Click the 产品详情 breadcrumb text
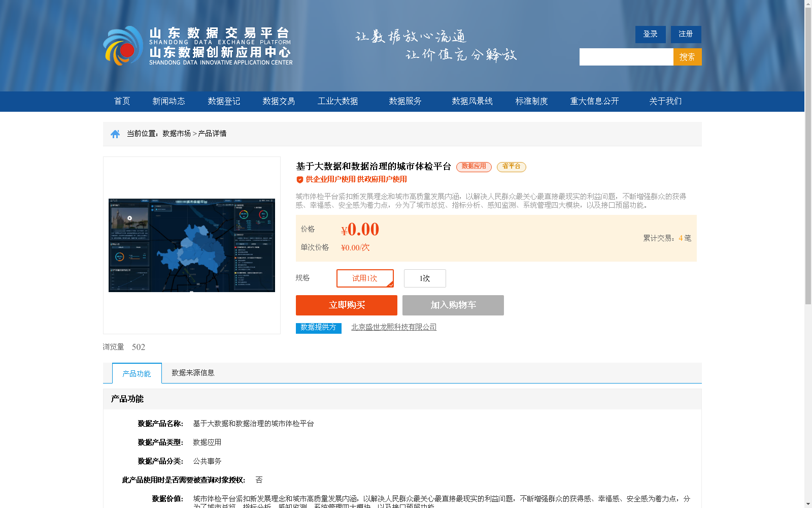 coord(212,134)
